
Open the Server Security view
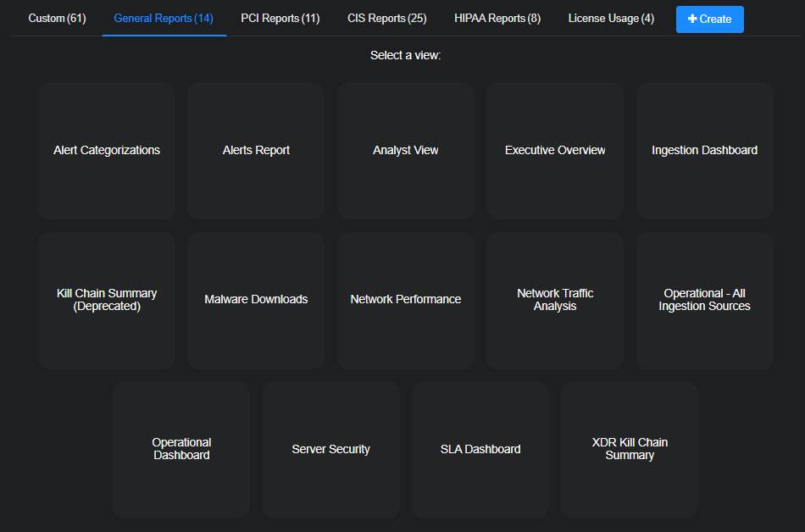(x=330, y=449)
